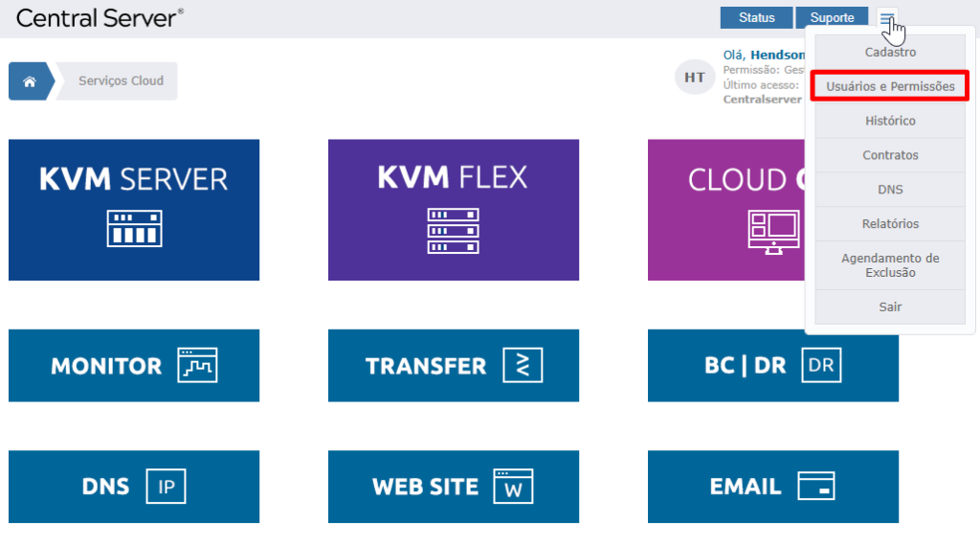Screen dimensions: 980x545
Task: Open the Transfer service tile
Action: [x=453, y=365]
